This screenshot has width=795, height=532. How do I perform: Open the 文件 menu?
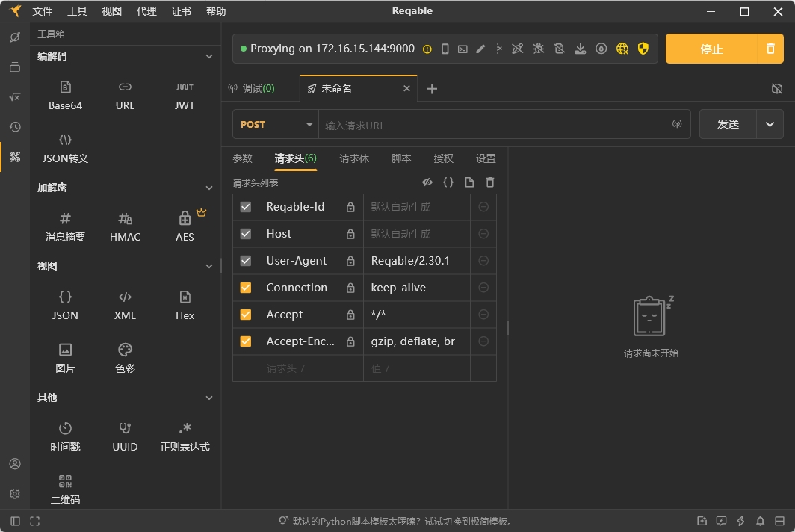[42, 11]
